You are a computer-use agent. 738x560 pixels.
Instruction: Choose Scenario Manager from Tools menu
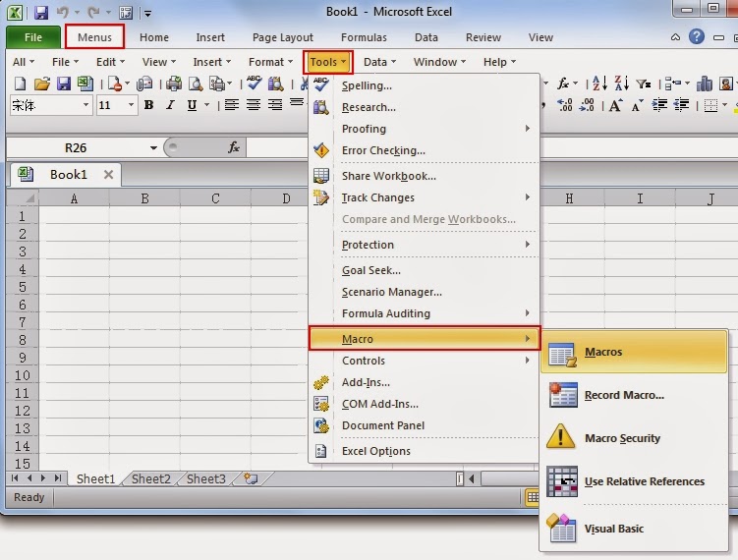click(x=424, y=292)
